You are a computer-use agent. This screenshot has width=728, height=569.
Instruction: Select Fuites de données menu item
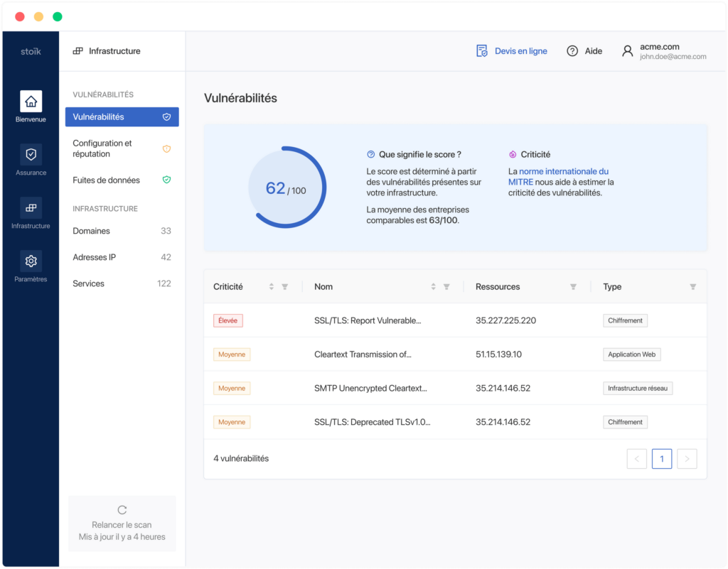[x=122, y=180]
